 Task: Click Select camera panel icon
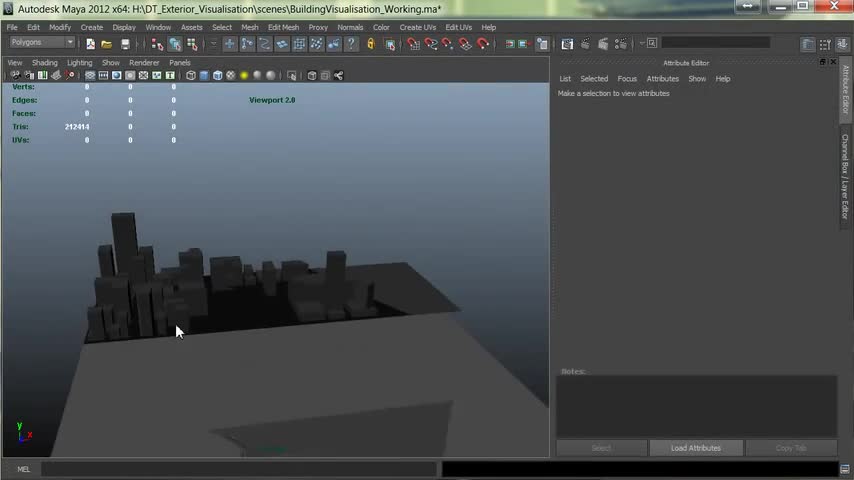click(x=16, y=76)
